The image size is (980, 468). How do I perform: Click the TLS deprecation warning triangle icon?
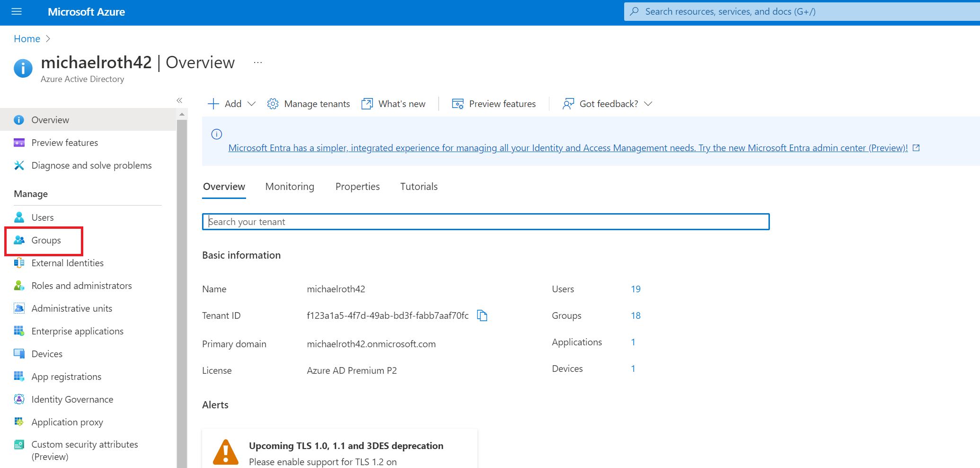pyautogui.click(x=226, y=452)
